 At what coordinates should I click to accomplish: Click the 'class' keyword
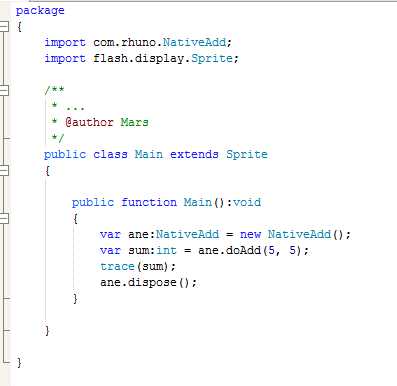click(x=110, y=154)
